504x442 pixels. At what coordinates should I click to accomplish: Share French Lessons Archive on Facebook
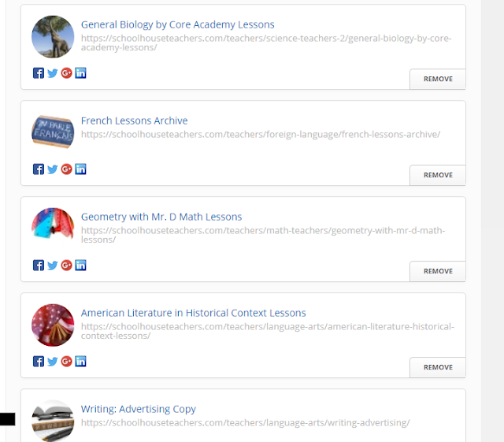(39, 169)
